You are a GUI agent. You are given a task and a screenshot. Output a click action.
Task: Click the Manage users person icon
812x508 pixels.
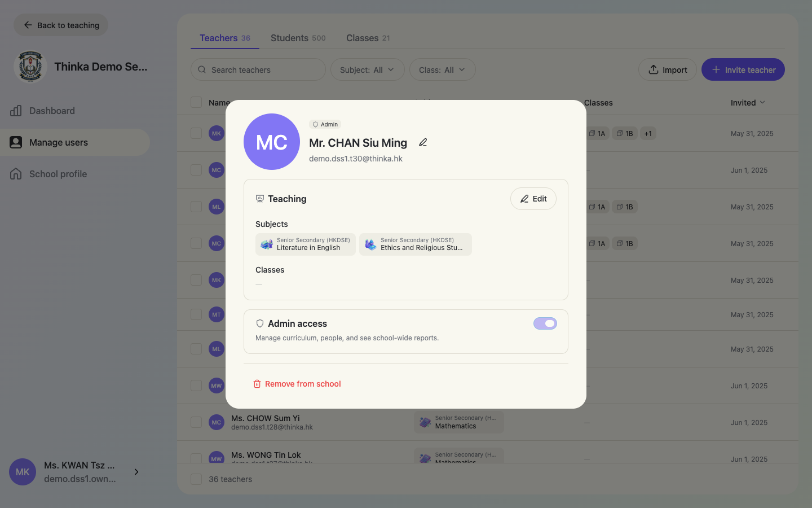(x=16, y=142)
